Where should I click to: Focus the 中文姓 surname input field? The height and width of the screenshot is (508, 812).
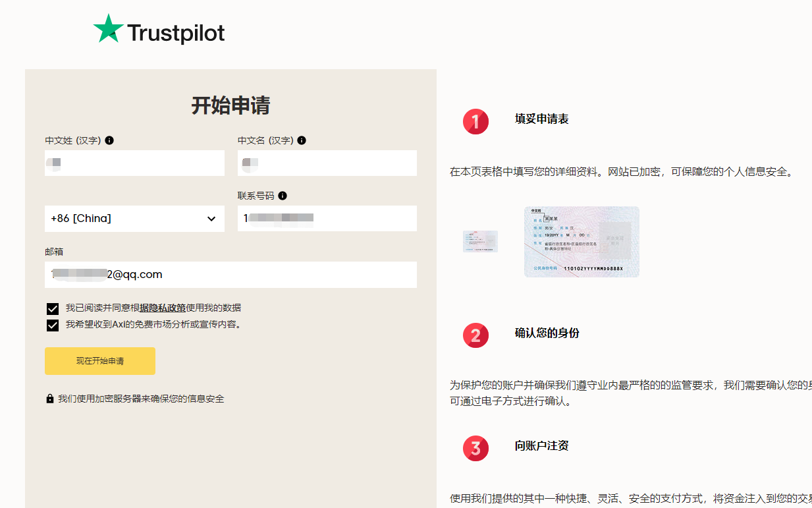134,163
